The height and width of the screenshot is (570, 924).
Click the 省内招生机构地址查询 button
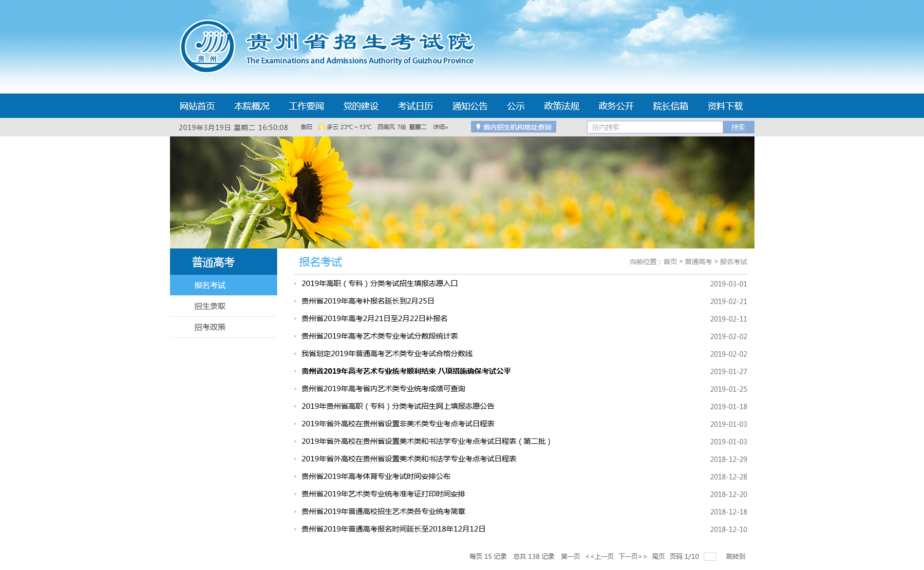[513, 127]
